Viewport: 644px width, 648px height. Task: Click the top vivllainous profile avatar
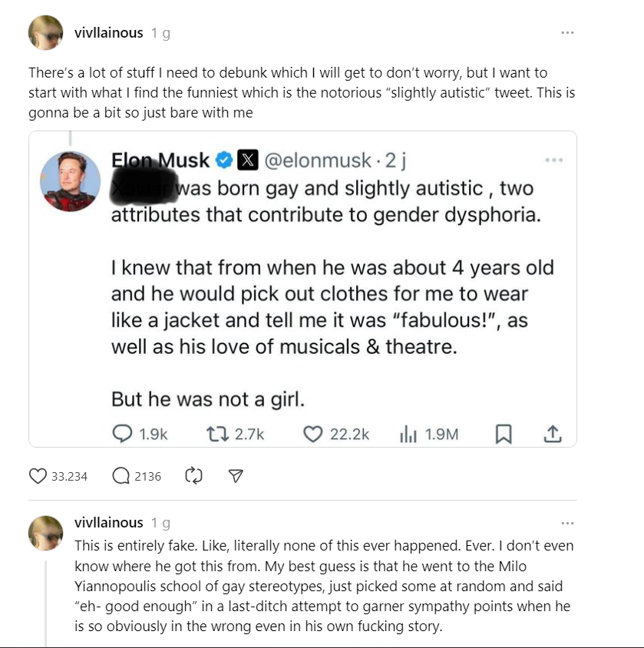pos(46,33)
